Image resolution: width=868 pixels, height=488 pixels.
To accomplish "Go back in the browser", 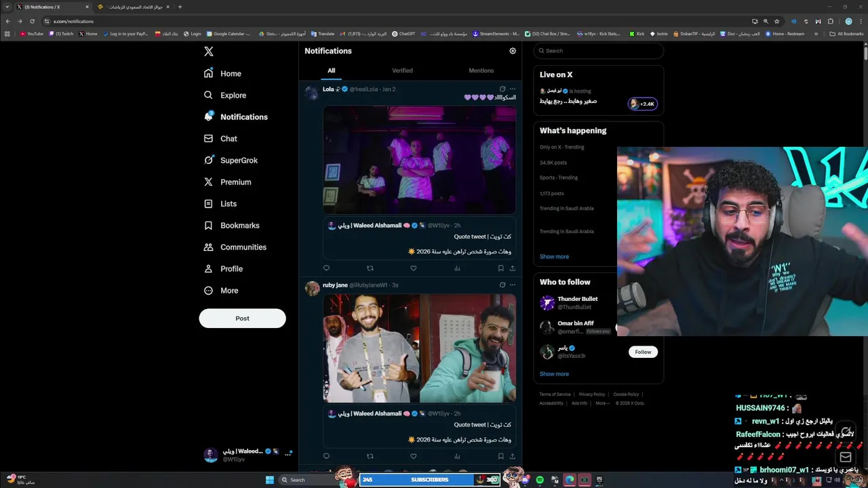I will click(x=8, y=21).
